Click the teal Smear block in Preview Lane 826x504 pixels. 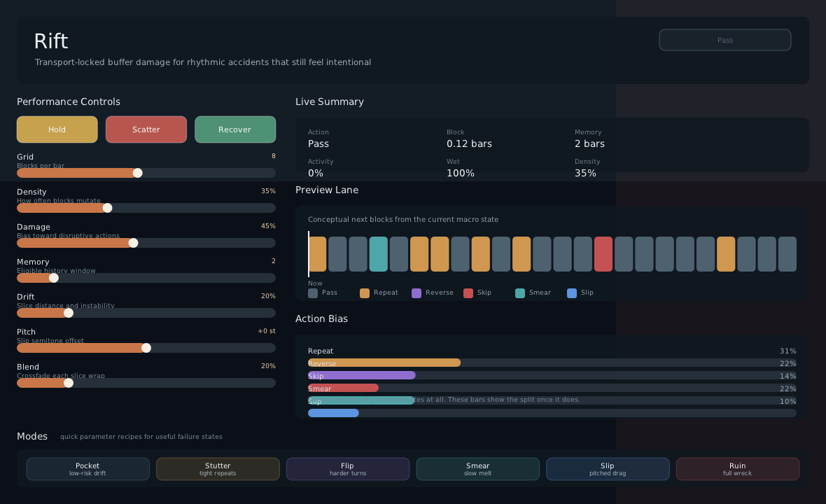point(378,254)
